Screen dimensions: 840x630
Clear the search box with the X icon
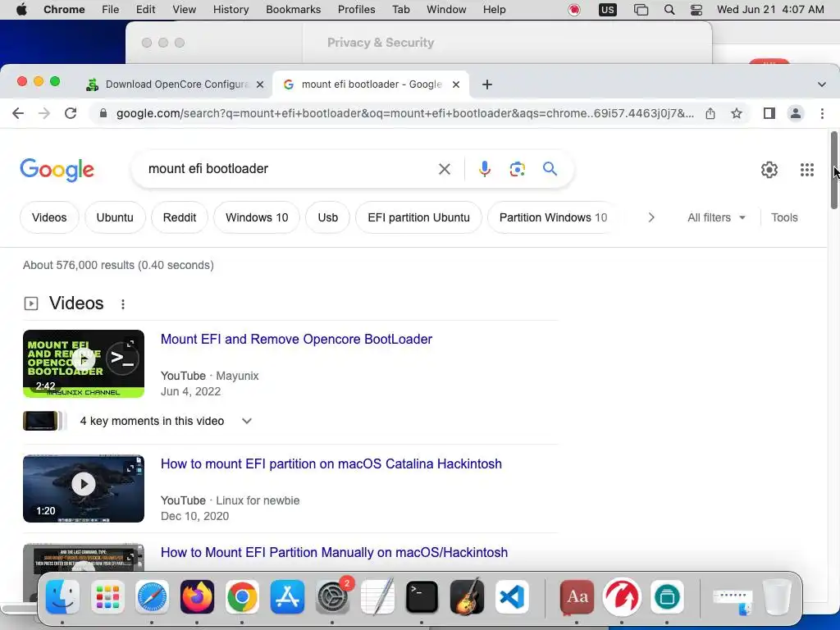pos(444,169)
